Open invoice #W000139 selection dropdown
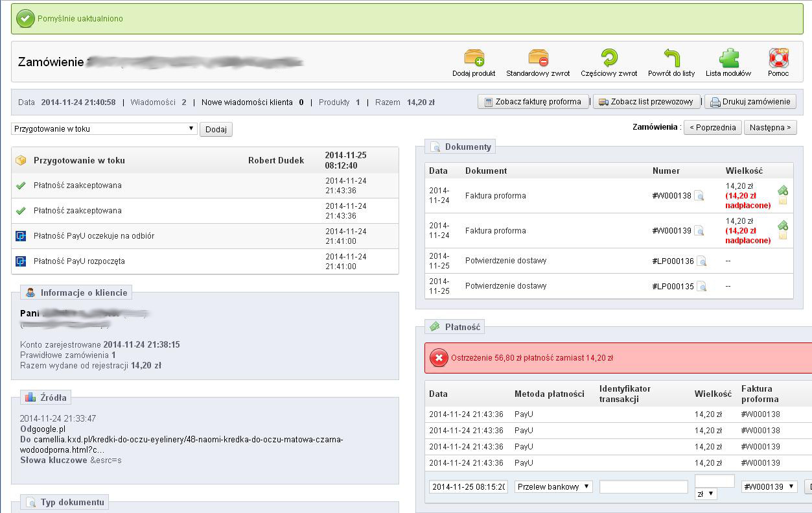This screenshot has height=513, width=812. (769, 486)
